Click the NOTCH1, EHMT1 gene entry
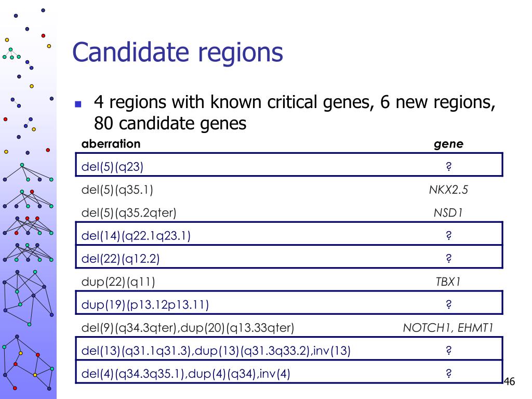Viewport: 532px width, 399px height. [448, 328]
